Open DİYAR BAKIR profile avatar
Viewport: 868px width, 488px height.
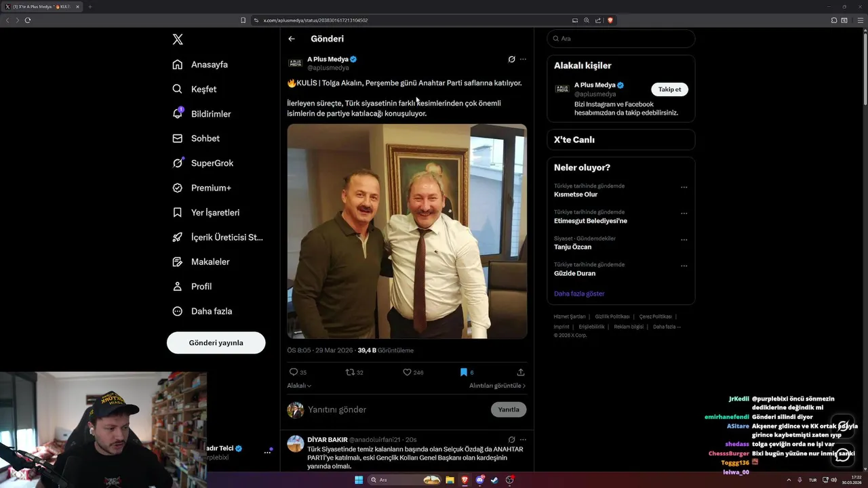point(296,443)
